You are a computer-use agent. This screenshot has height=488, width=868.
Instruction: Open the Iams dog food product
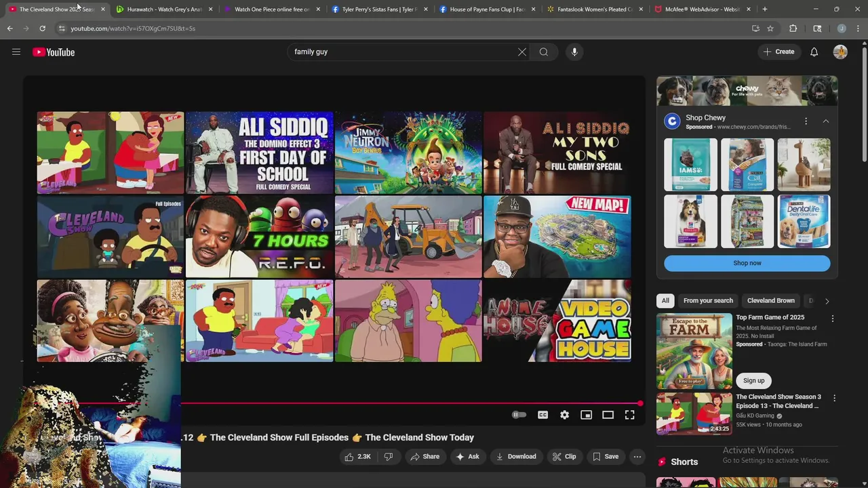(x=690, y=165)
